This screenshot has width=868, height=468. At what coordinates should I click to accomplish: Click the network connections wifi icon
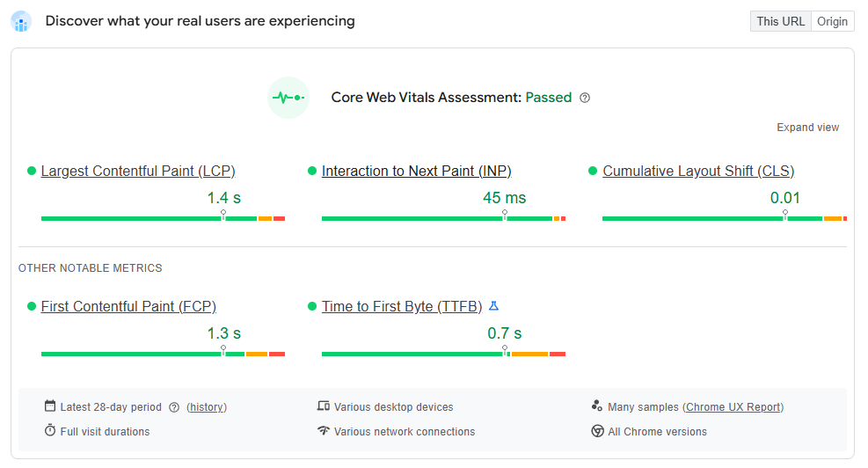(324, 431)
